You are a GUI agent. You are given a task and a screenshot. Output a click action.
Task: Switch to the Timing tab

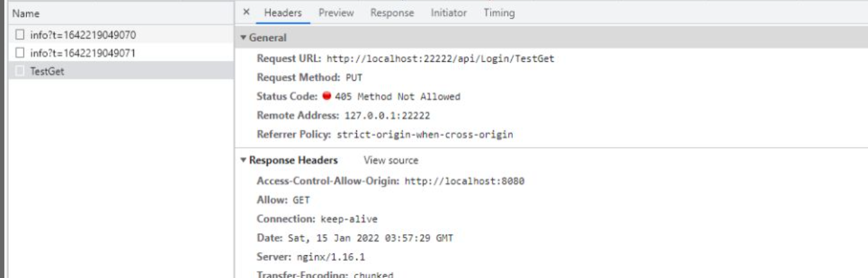click(499, 13)
